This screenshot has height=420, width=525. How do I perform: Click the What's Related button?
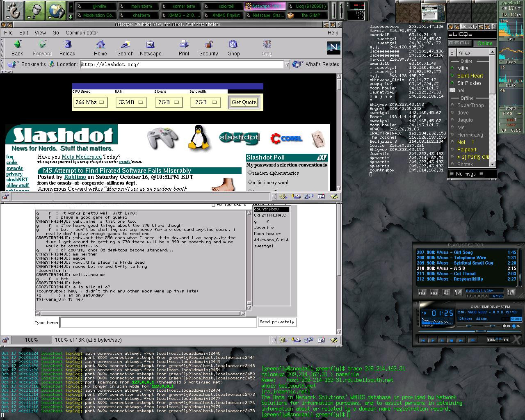pos(317,64)
